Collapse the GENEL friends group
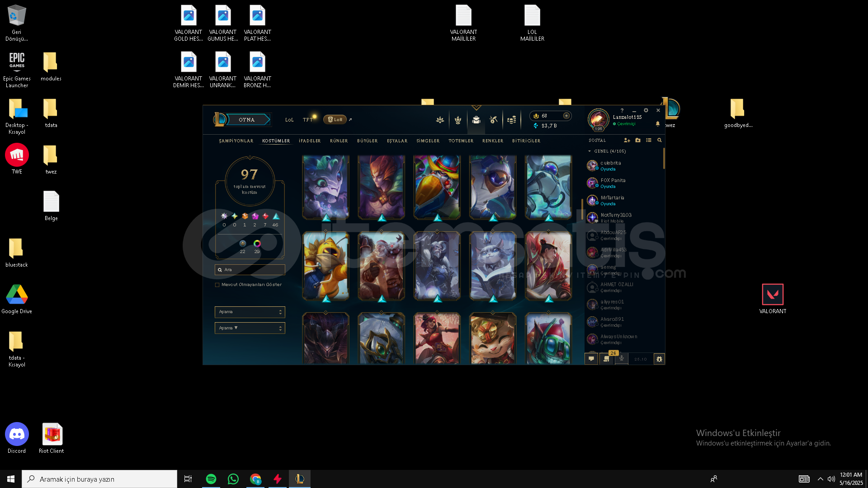 [x=590, y=151]
